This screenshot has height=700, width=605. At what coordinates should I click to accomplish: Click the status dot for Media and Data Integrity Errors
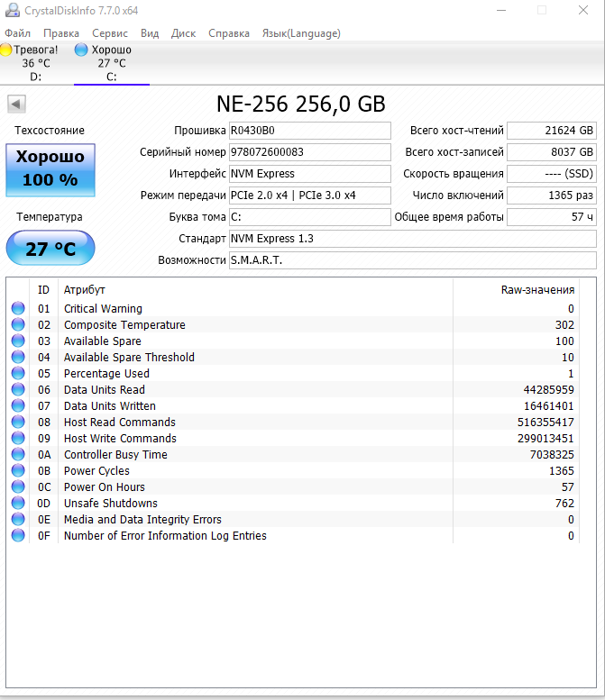(18, 519)
